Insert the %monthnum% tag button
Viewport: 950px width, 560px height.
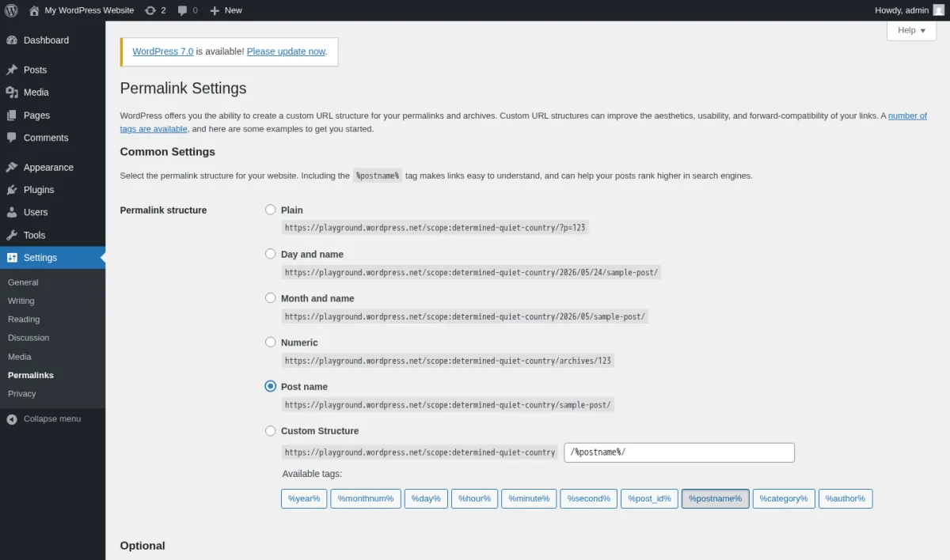click(366, 498)
